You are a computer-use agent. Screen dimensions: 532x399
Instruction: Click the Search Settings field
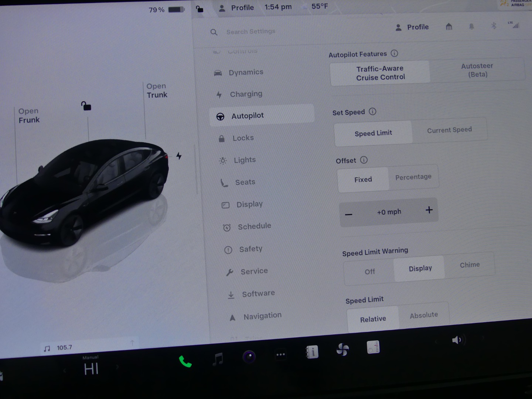click(x=251, y=32)
